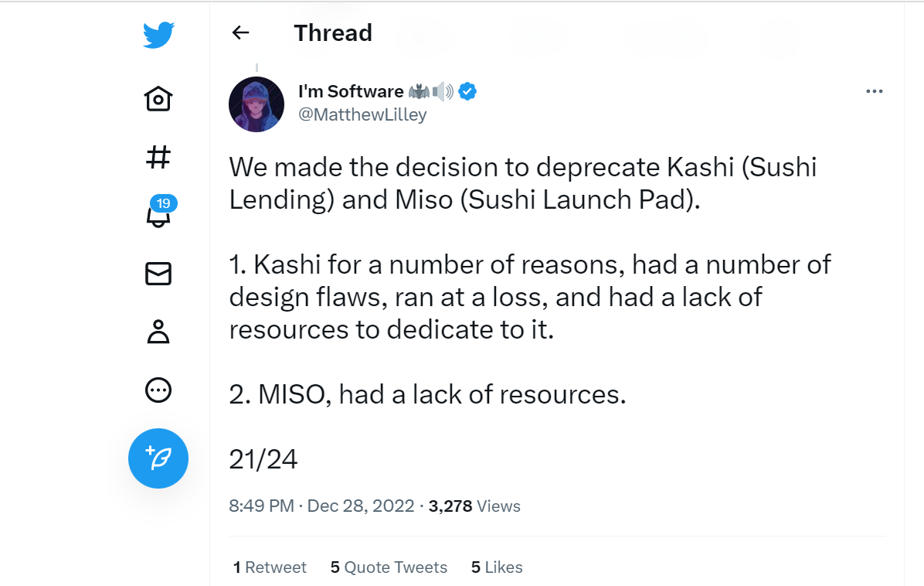Open the "5 Quote Tweets" list
This screenshot has height=586, width=924.
[x=389, y=567]
